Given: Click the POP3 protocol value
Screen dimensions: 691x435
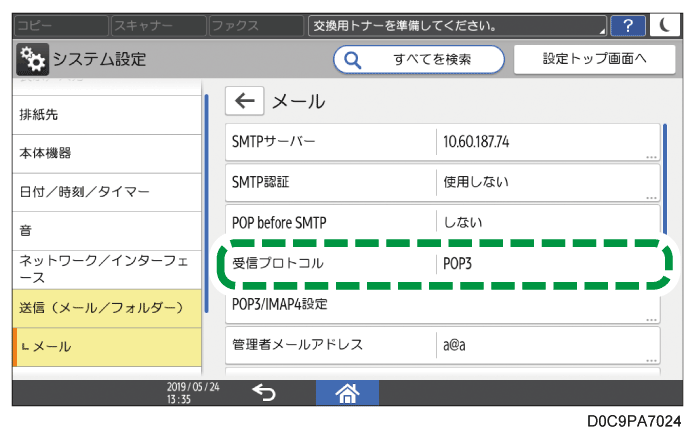Looking at the screenshot, I should (457, 264).
